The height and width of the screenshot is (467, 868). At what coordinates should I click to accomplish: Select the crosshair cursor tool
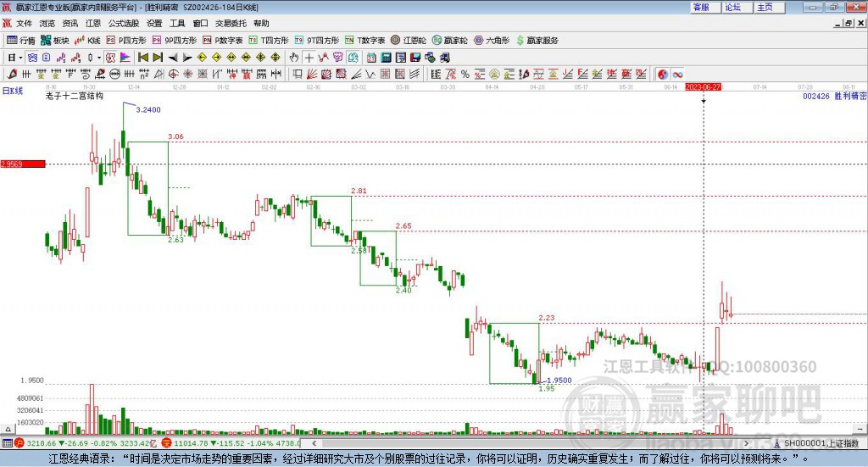[309, 58]
